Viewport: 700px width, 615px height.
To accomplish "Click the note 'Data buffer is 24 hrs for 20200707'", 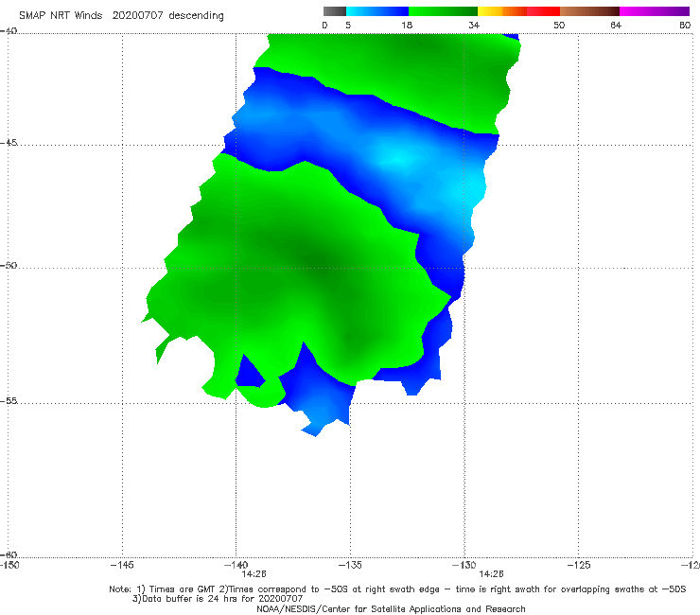I will click(x=218, y=599).
